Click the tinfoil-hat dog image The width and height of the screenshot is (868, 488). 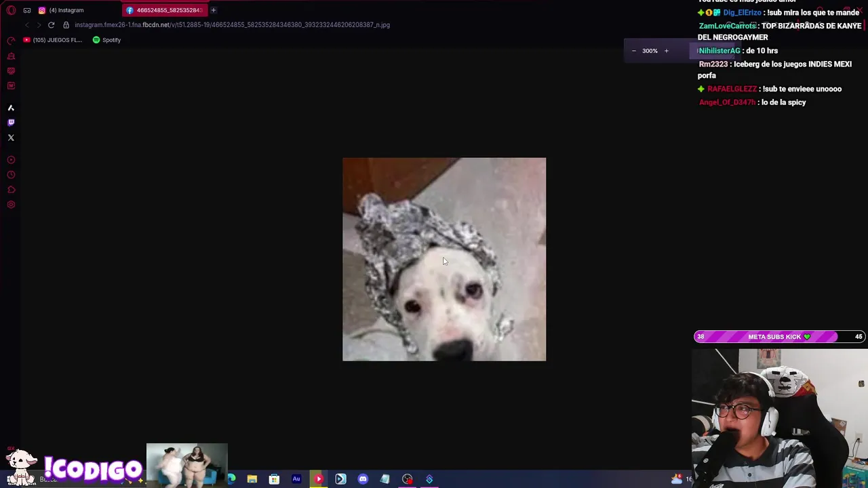[444, 260]
